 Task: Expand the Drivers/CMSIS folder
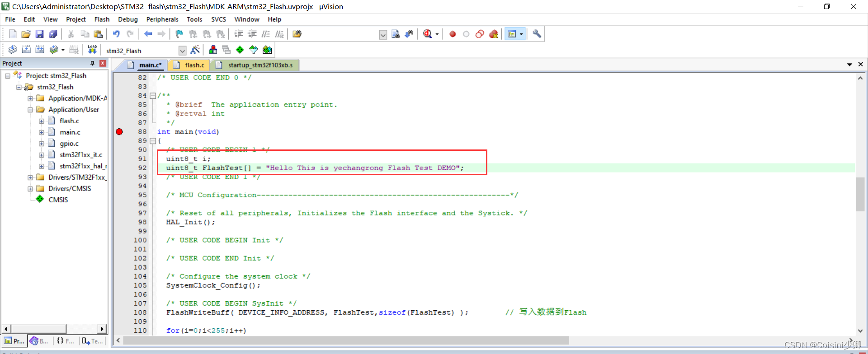(x=30, y=189)
